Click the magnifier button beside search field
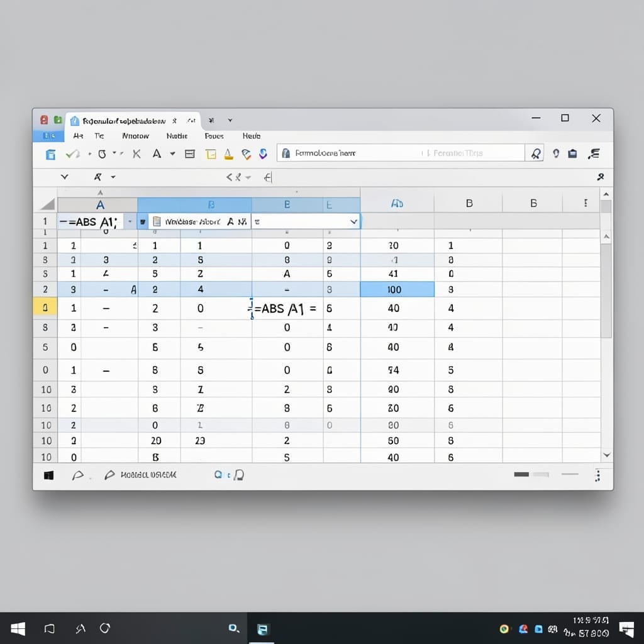The height and width of the screenshot is (644, 644). pyautogui.click(x=535, y=153)
